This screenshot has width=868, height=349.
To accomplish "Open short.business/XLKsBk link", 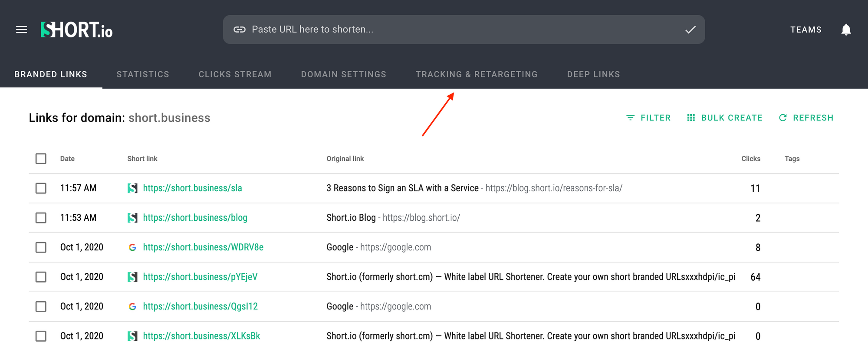I will pyautogui.click(x=201, y=336).
